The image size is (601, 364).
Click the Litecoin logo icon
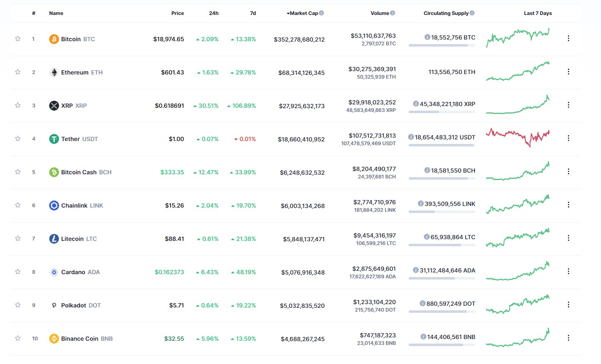tap(54, 239)
